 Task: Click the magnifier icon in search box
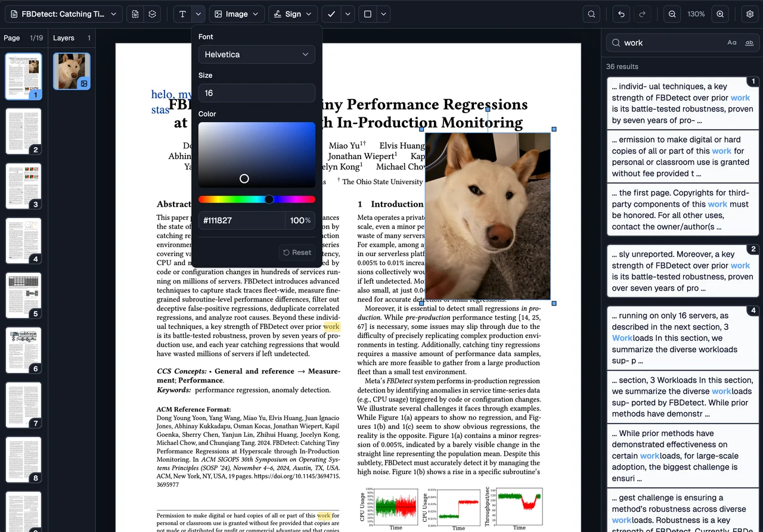pyautogui.click(x=615, y=43)
